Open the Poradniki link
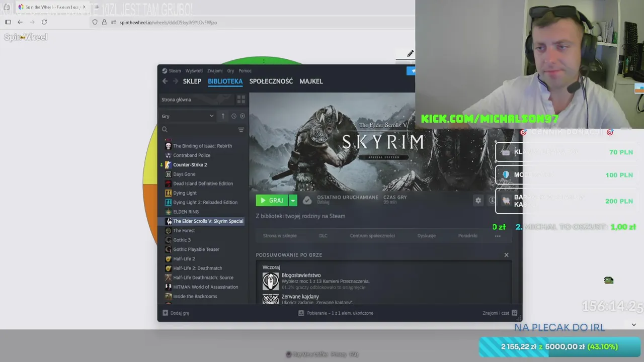This screenshot has width=644, height=362. [468, 236]
